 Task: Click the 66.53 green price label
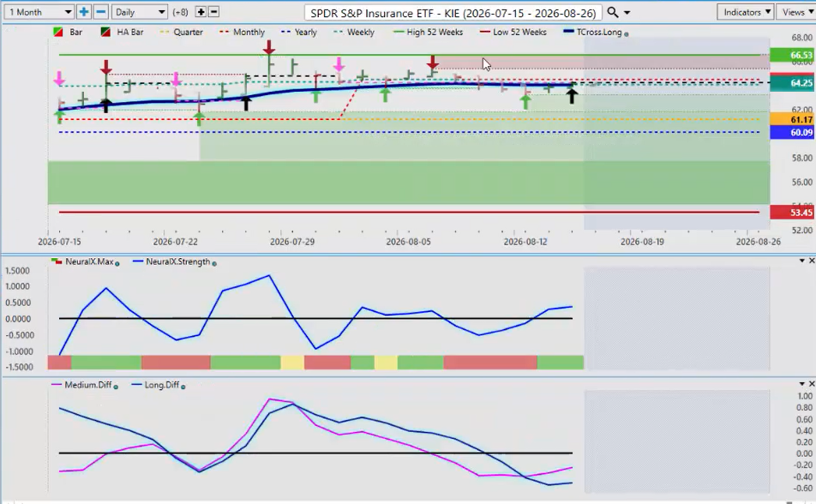click(791, 55)
